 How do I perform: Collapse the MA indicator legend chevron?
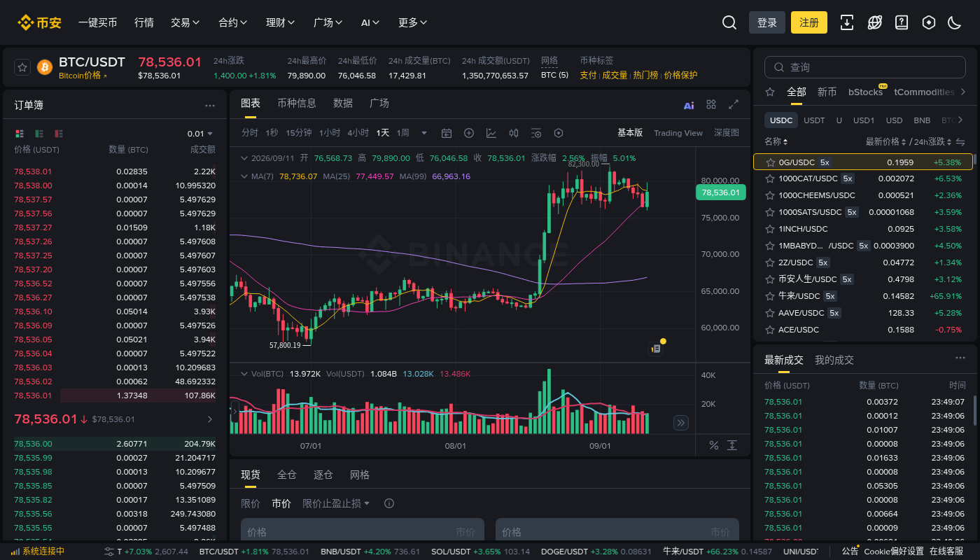(244, 176)
